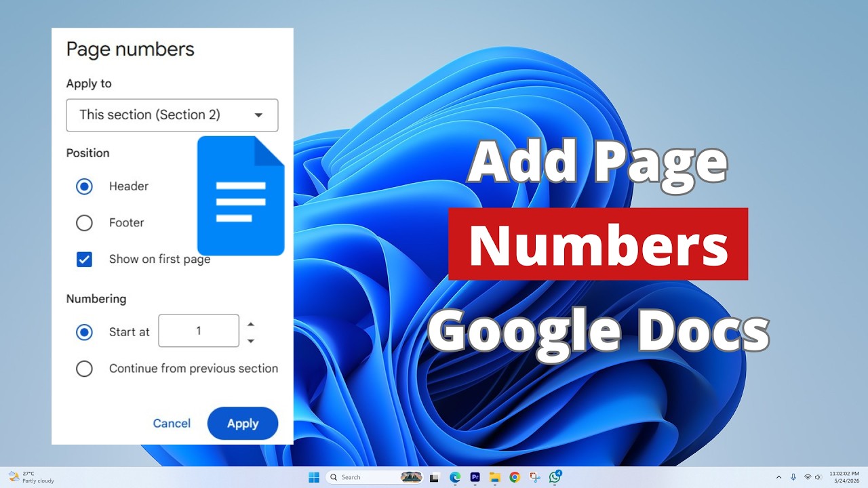Open Snipping Tool from the taskbar
Screen dimensions: 868x488
pos(534,477)
